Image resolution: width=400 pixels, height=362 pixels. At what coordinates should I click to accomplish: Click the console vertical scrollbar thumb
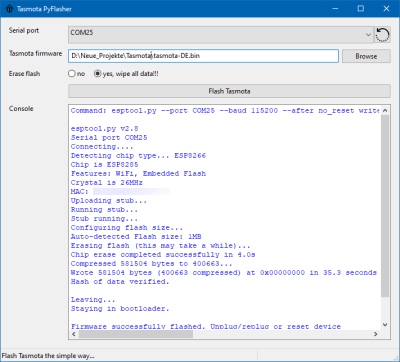click(385, 206)
